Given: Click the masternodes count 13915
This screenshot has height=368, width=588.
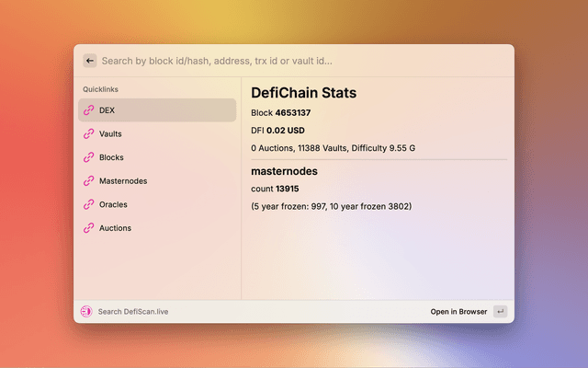Looking at the screenshot, I should [x=288, y=189].
